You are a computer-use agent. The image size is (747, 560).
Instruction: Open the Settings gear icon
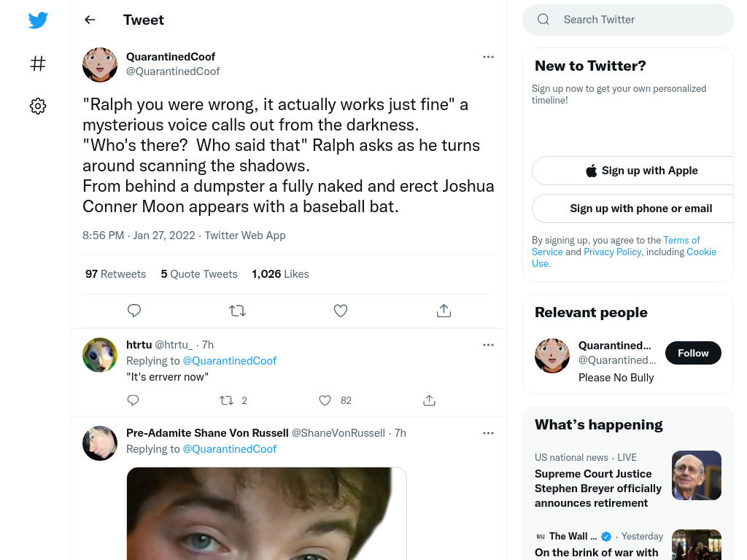(x=38, y=106)
